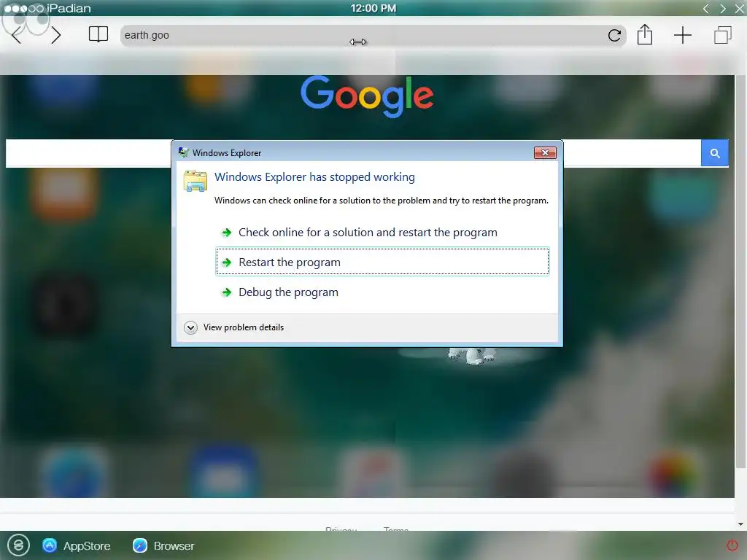The width and height of the screenshot is (747, 560).
Task: Select Restart the program option
Action: pos(382,262)
